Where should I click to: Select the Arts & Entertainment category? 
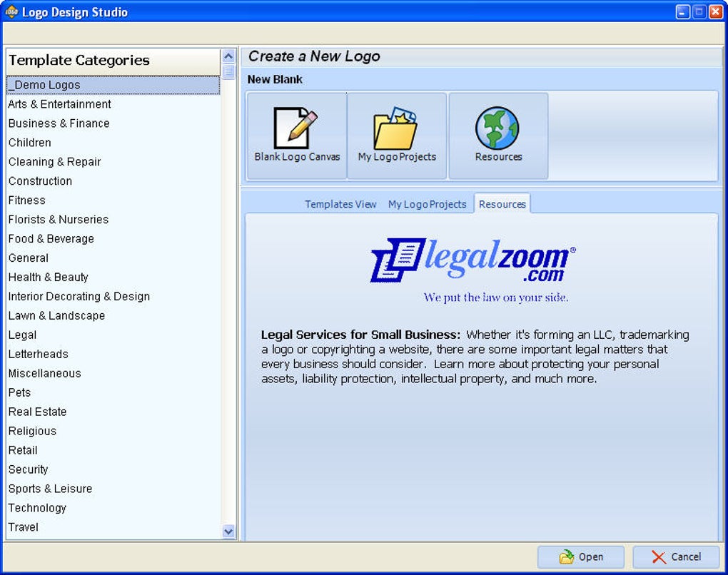click(x=113, y=104)
